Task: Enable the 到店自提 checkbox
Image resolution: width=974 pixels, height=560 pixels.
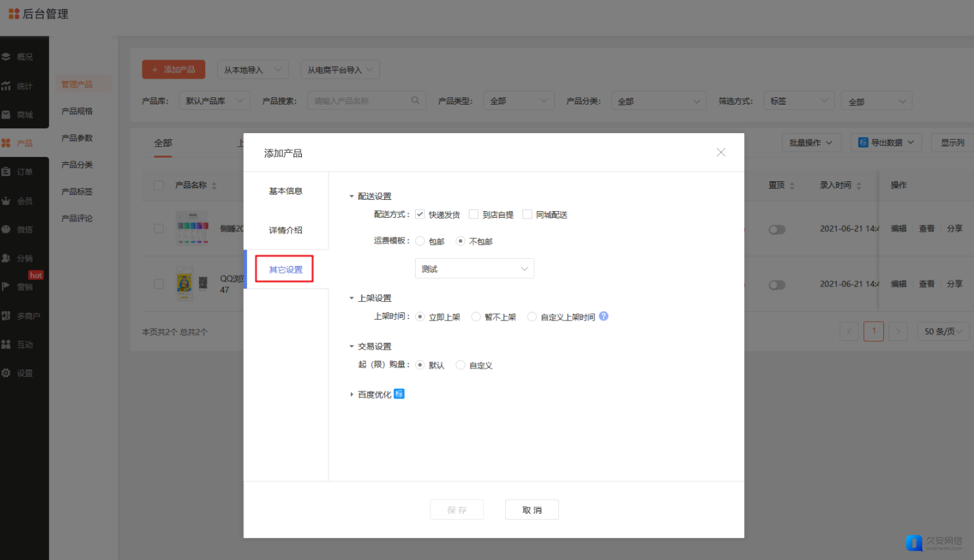Action: point(473,214)
